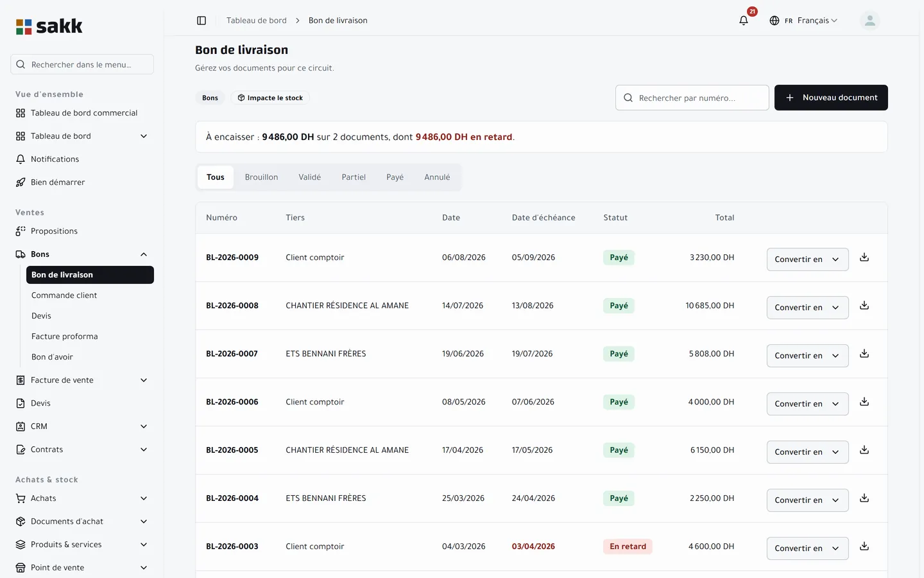This screenshot has height=578, width=924.
Task: Select the Payé status tab
Action: tap(395, 177)
